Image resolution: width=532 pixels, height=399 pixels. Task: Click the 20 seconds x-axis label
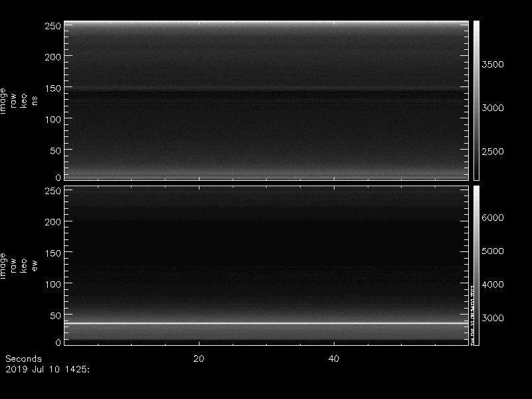coord(199,358)
